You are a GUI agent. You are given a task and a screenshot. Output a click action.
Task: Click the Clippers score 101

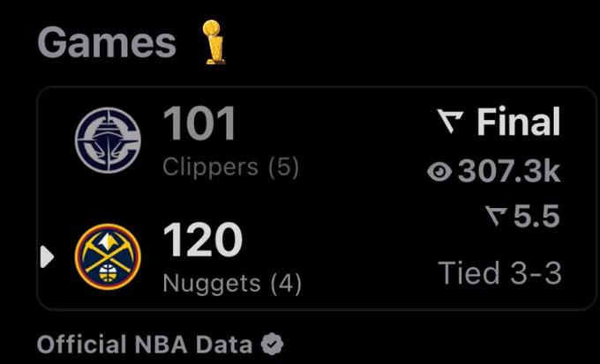(199, 123)
